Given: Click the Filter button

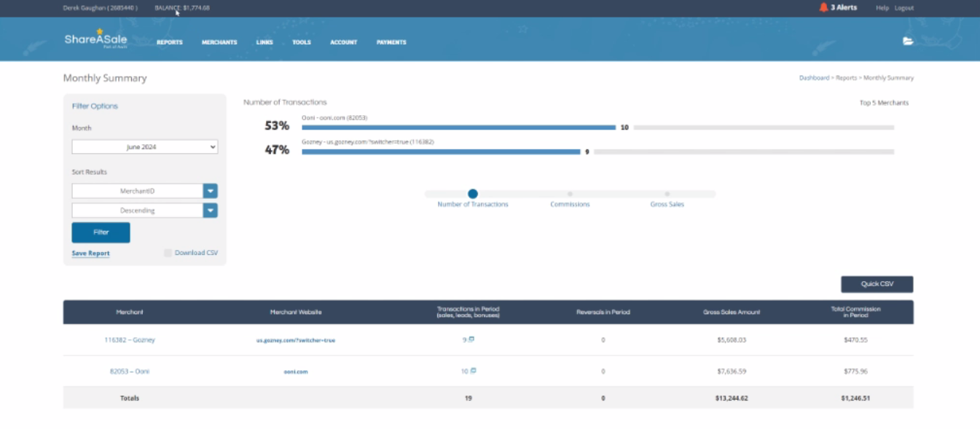Looking at the screenshot, I should point(101,232).
